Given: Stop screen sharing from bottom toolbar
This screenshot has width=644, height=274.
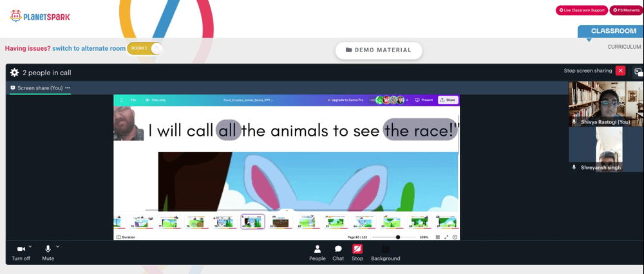Looking at the screenshot, I should pyautogui.click(x=357, y=253).
